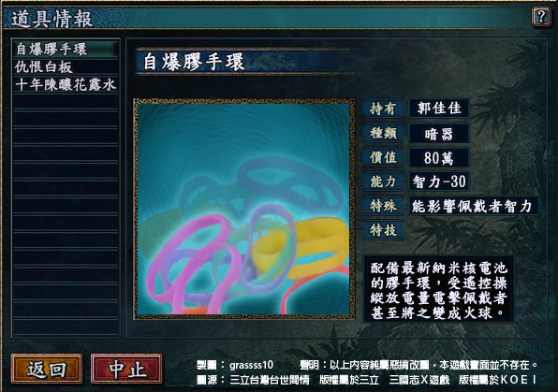Image resolution: width=558 pixels, height=392 pixels.
Task: Click the question mark help icon
Action: point(541,16)
